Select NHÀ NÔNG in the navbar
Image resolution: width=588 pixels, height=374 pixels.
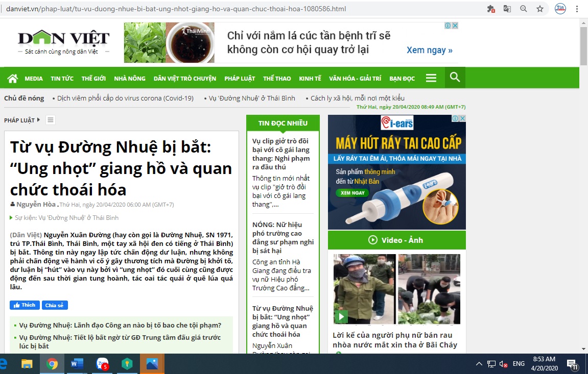pyautogui.click(x=130, y=78)
